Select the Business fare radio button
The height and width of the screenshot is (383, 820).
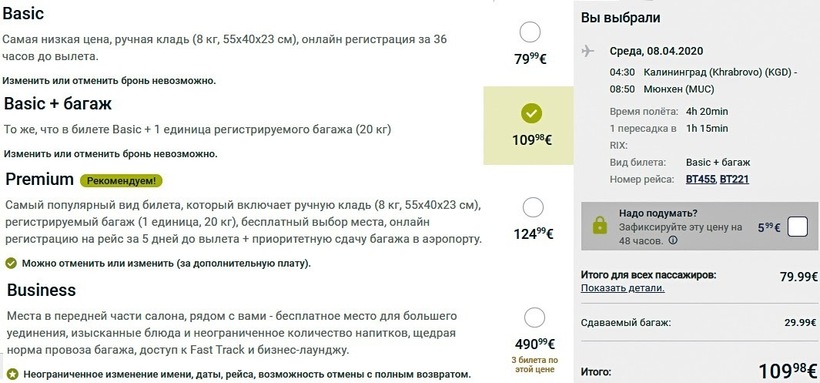click(534, 318)
